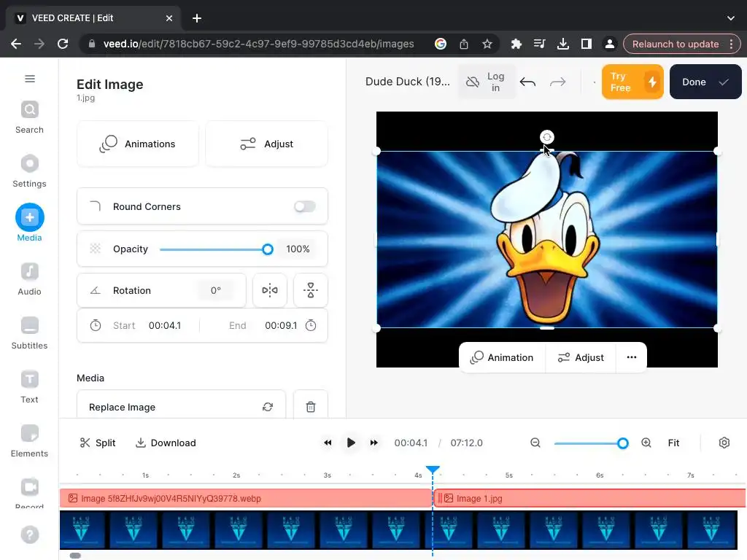The width and height of the screenshot is (747, 560).
Task: Select the webp image clip on timeline
Action: coord(245,498)
